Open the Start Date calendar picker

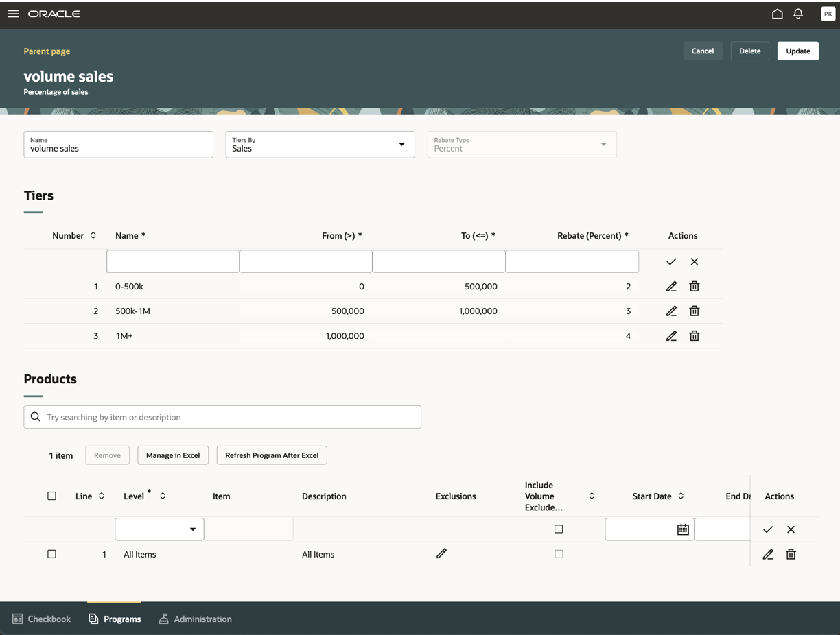point(683,529)
